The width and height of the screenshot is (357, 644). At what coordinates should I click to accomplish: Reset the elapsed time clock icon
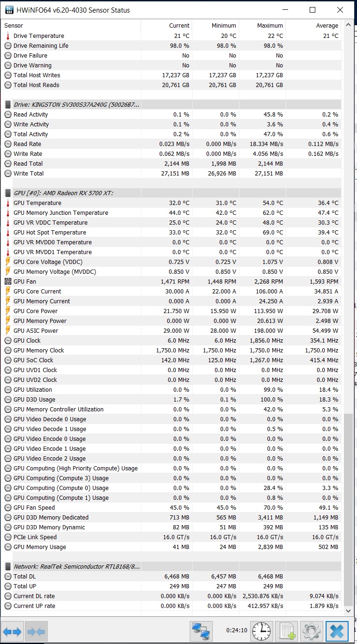tap(261, 632)
